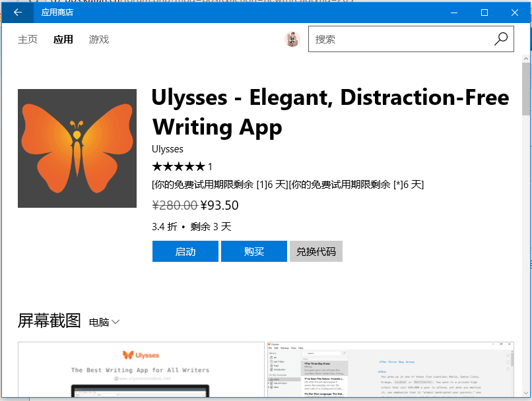This screenshot has height=401, width=532.
Task: Switch to the 应用 tab
Action: coord(63,39)
